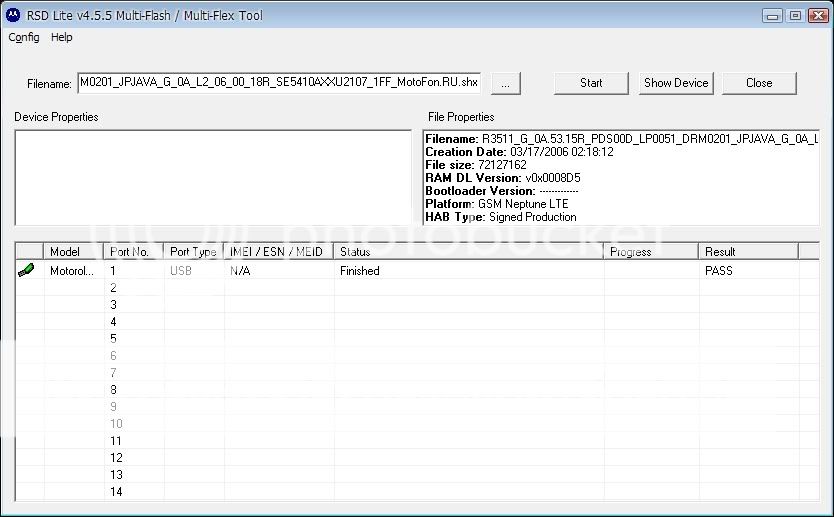Image resolution: width=834 pixels, height=517 pixels.
Task: Click the Motorola logo in title bar
Action: pyautogui.click(x=13, y=15)
